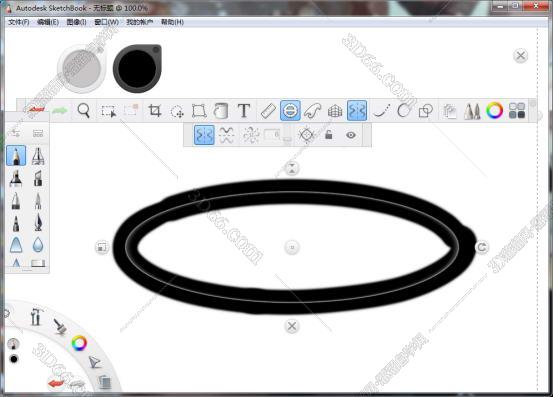This screenshot has height=397, width=553.
Task: Select the rectangular Selection tool
Action: [x=109, y=111]
